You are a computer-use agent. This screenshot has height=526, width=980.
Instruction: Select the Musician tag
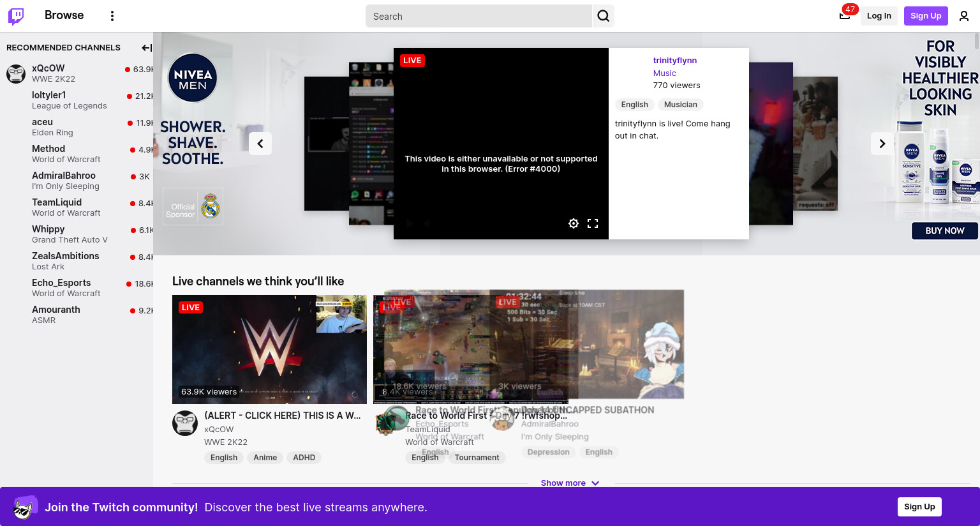point(680,105)
